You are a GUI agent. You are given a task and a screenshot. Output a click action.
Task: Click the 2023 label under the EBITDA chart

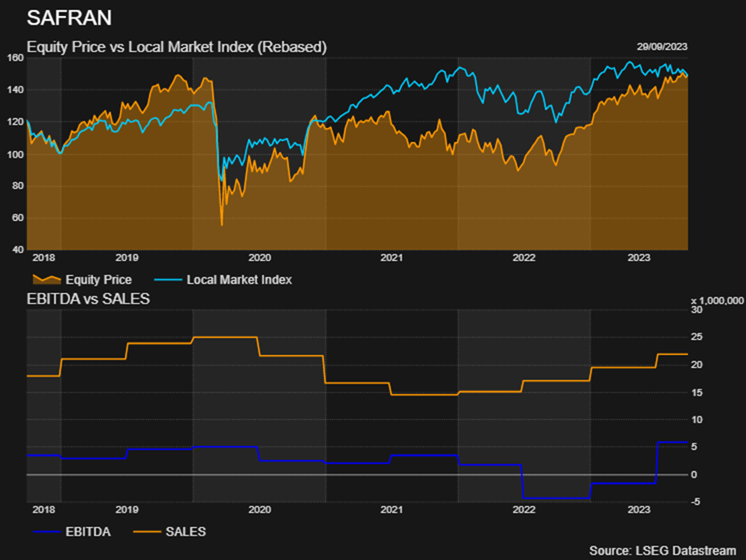[638, 510]
